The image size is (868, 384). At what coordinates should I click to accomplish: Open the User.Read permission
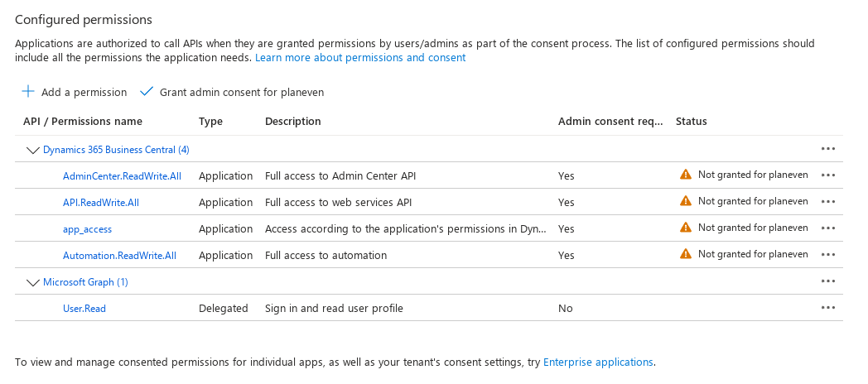pyautogui.click(x=84, y=309)
